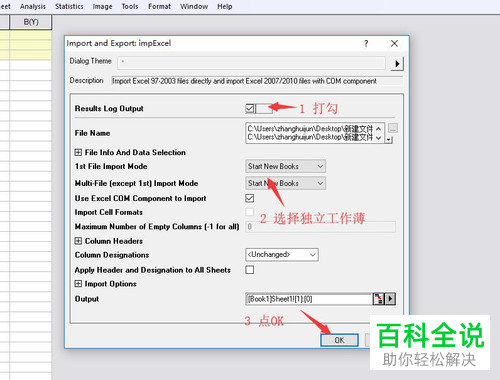Open the Image menu
This screenshot has height=380, width=500.
[102, 6]
